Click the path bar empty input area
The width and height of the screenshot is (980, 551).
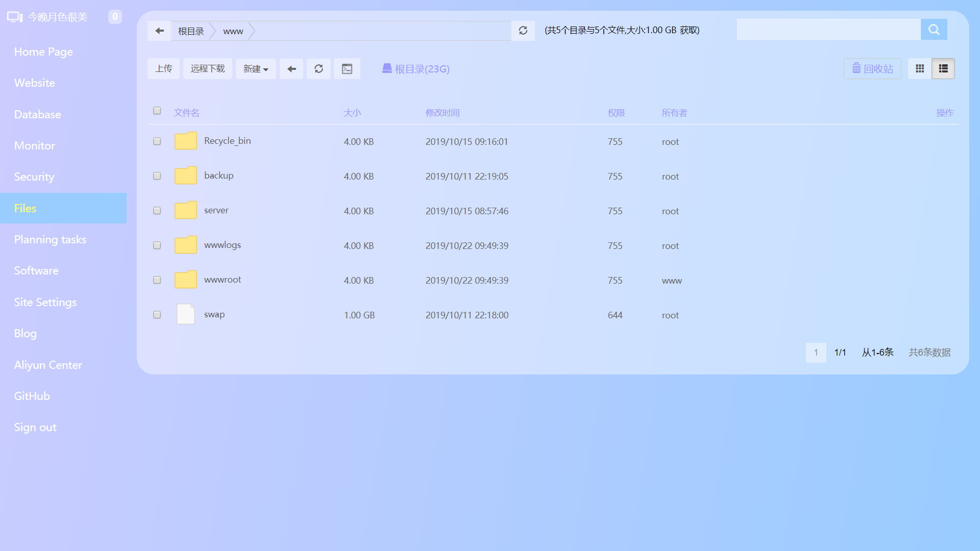(383, 31)
